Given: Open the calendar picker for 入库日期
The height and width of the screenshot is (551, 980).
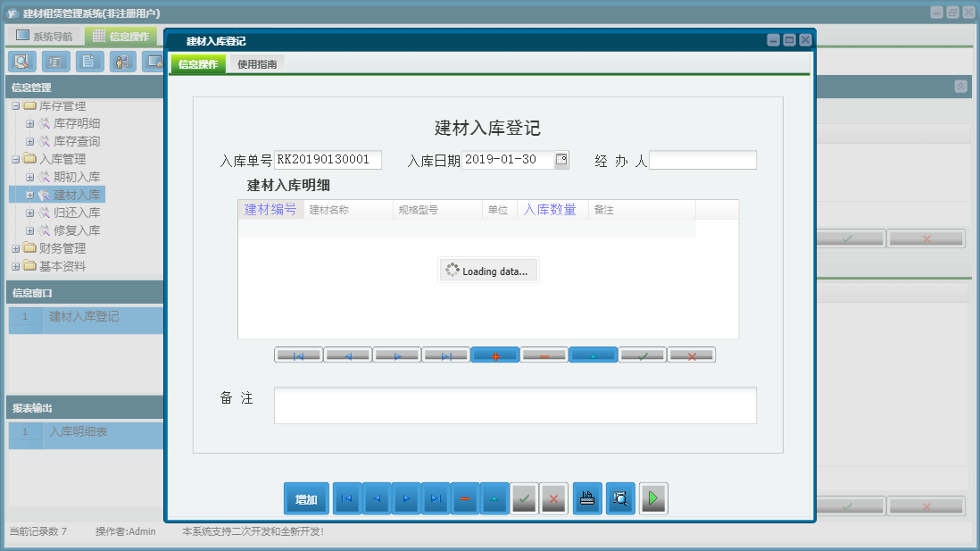Looking at the screenshot, I should click(x=561, y=160).
